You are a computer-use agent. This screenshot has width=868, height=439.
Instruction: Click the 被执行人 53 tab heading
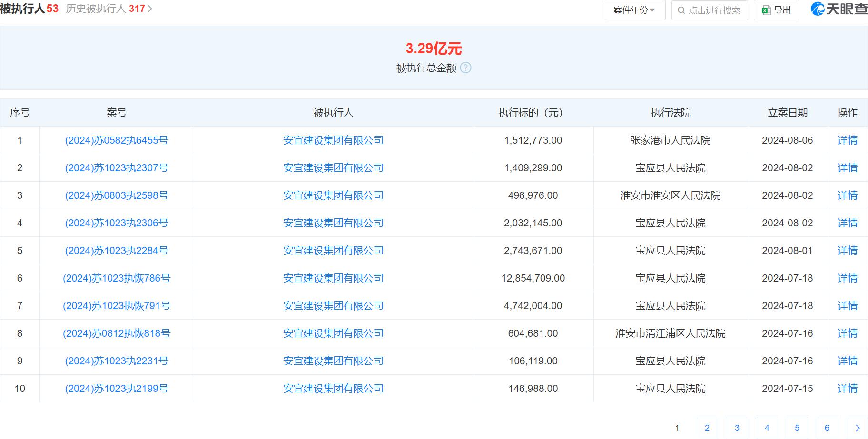click(x=30, y=9)
